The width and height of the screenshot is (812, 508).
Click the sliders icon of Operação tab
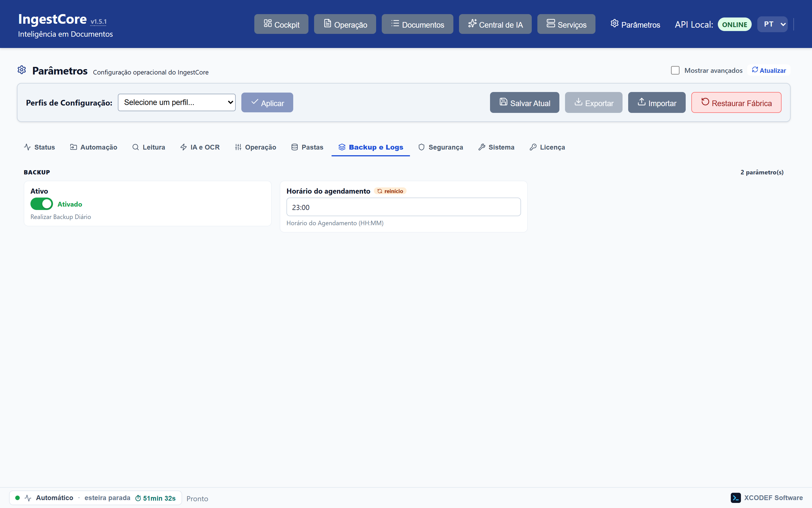[238, 147]
